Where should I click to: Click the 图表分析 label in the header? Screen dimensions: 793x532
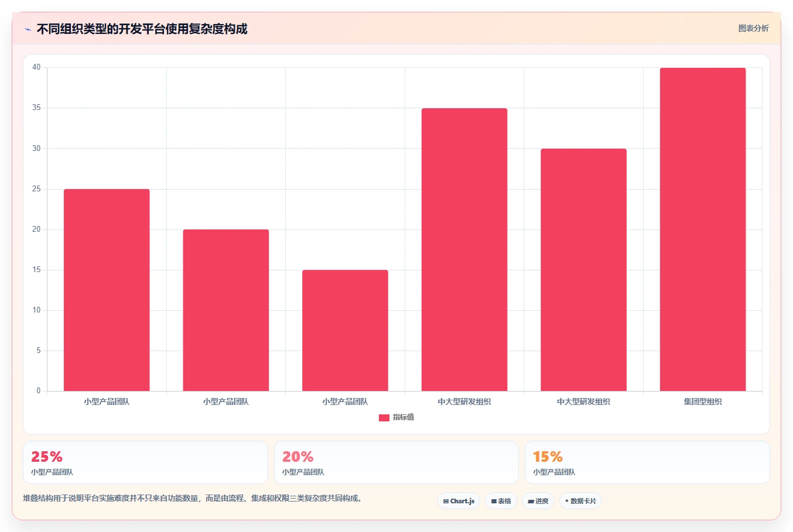tap(753, 28)
